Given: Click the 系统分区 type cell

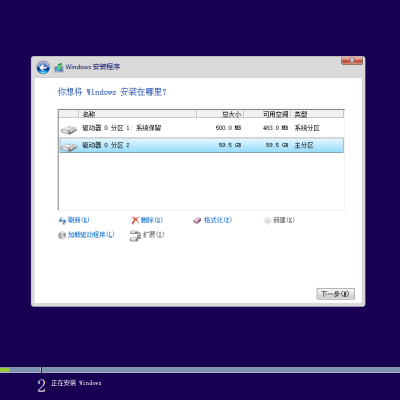Looking at the screenshot, I should (x=307, y=128).
